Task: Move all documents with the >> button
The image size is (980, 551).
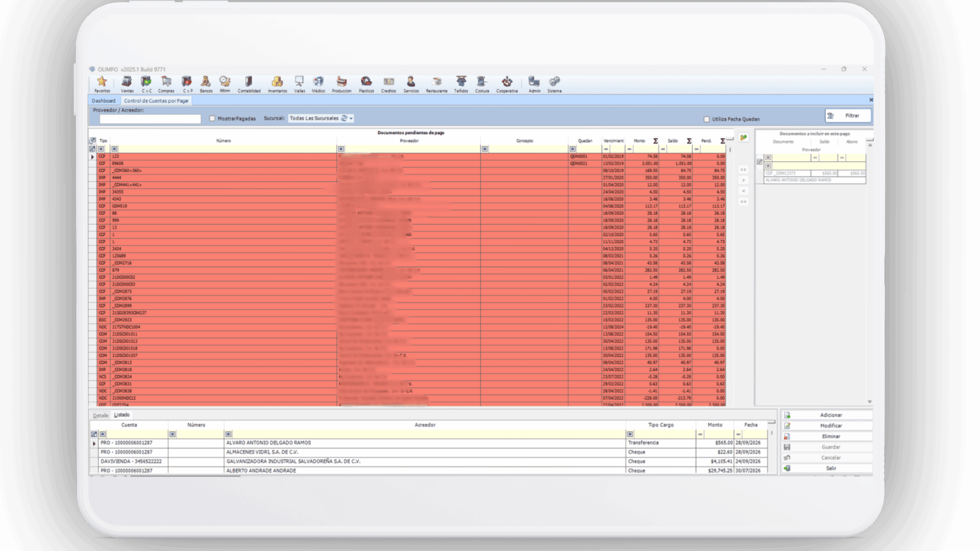Action: (x=743, y=169)
